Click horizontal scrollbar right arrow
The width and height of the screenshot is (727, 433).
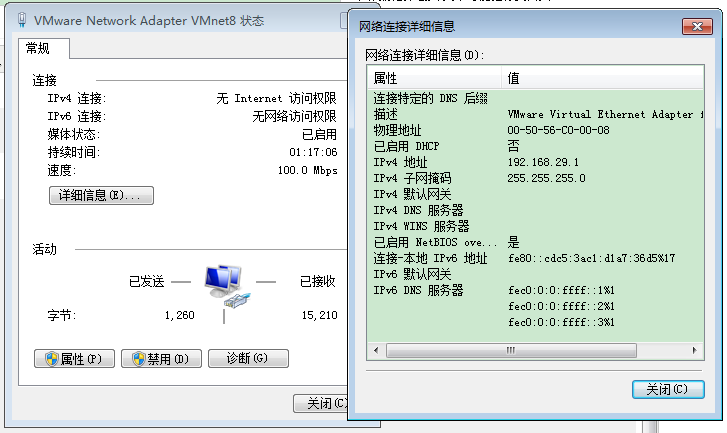tap(694, 350)
